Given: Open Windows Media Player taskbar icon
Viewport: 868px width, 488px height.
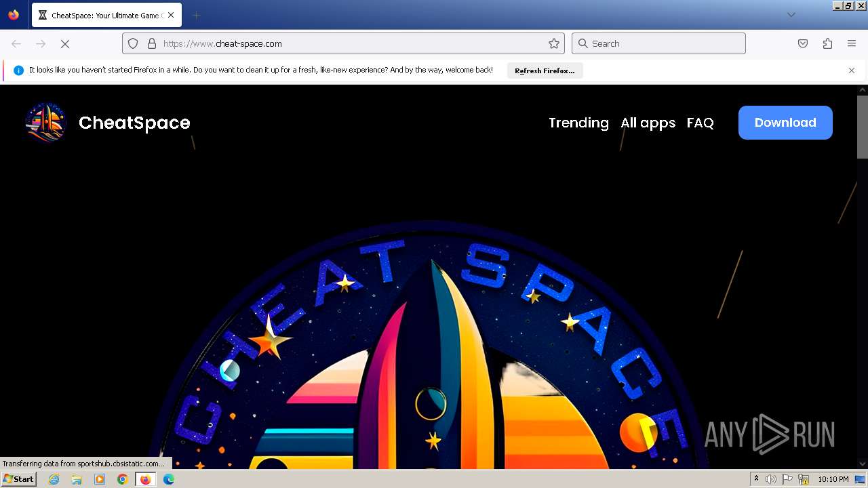Looking at the screenshot, I should tap(100, 479).
